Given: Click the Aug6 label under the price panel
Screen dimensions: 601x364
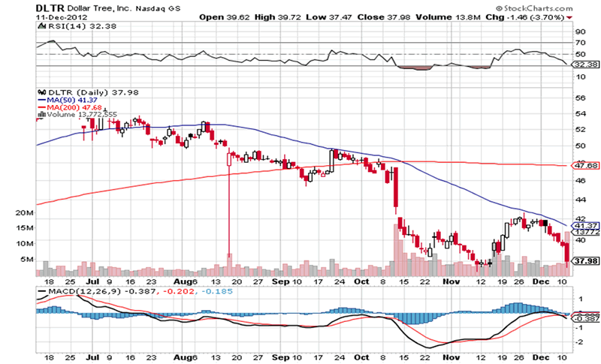Looking at the screenshot, I should (x=185, y=281).
